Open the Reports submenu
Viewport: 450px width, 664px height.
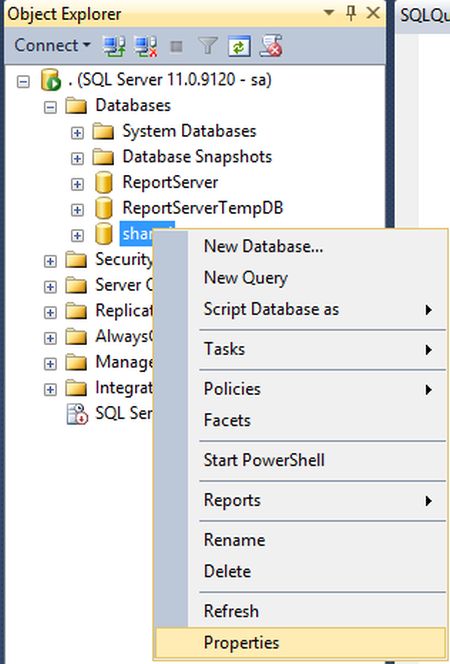pos(301,500)
